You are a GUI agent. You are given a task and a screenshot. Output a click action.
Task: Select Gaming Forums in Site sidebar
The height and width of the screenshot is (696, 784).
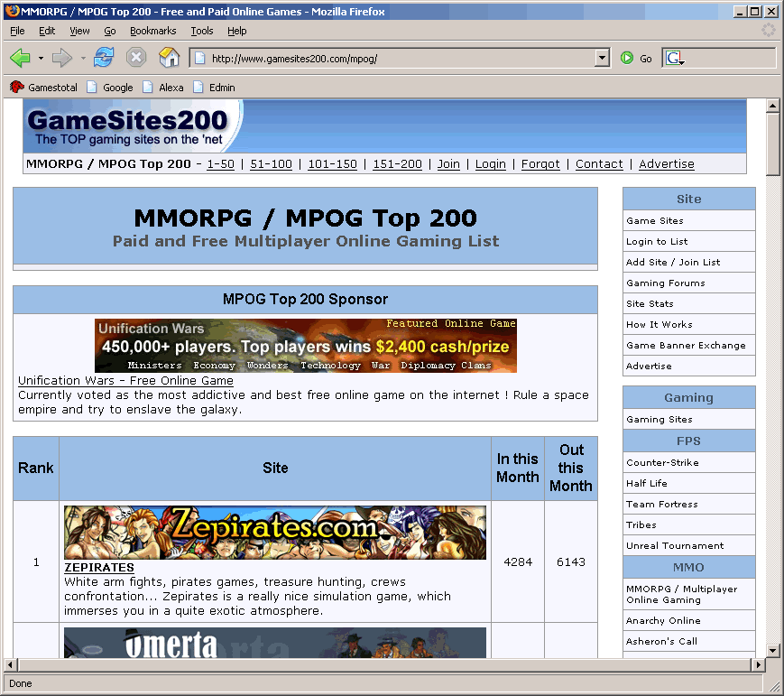666,283
